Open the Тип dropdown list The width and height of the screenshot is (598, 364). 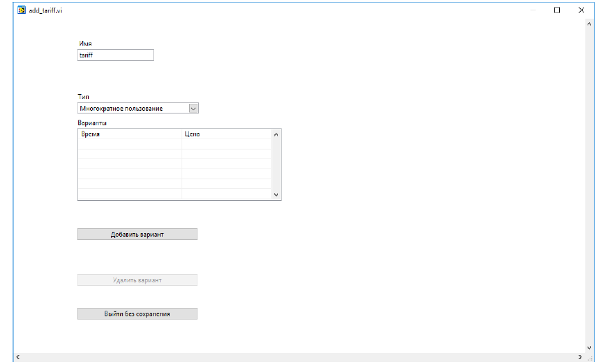[x=193, y=108]
